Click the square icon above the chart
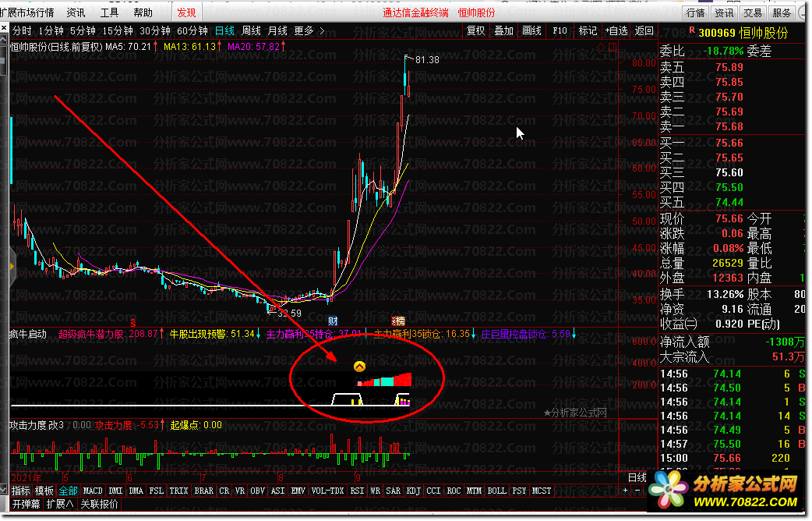 click(x=612, y=47)
